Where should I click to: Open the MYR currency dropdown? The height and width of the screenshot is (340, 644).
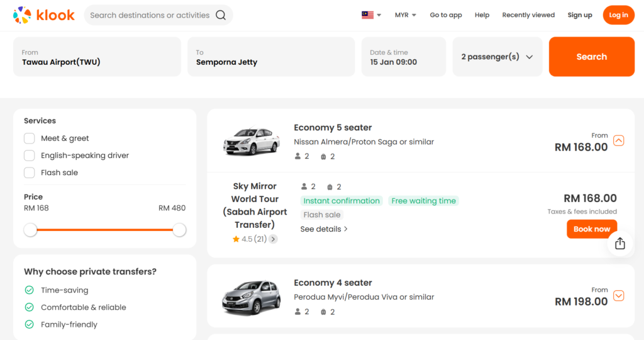coord(405,15)
